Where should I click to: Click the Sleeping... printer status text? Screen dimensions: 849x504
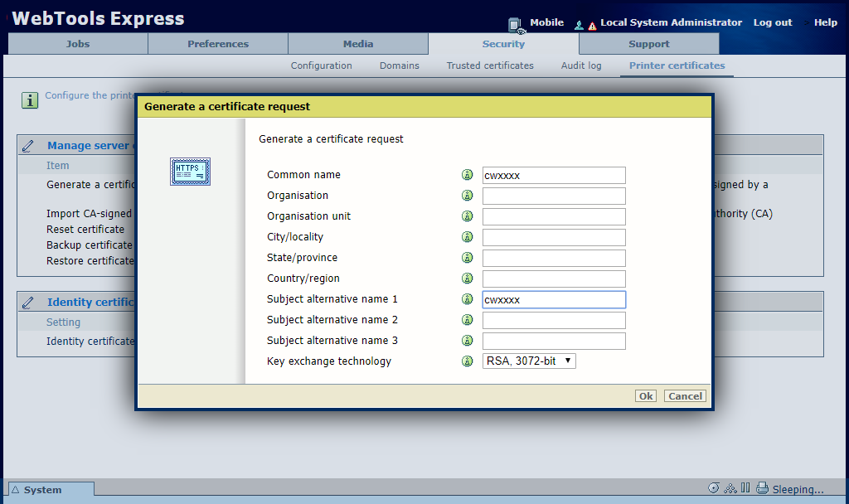click(x=798, y=489)
